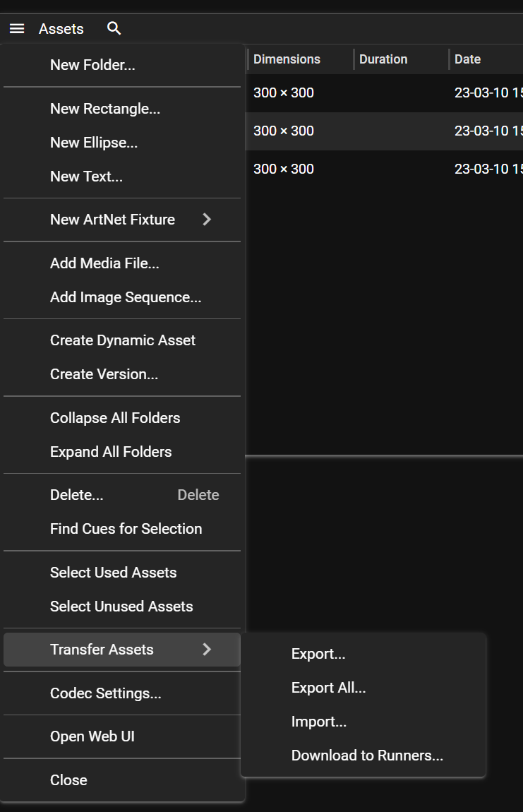Click Open Web UI entry

(x=122, y=736)
